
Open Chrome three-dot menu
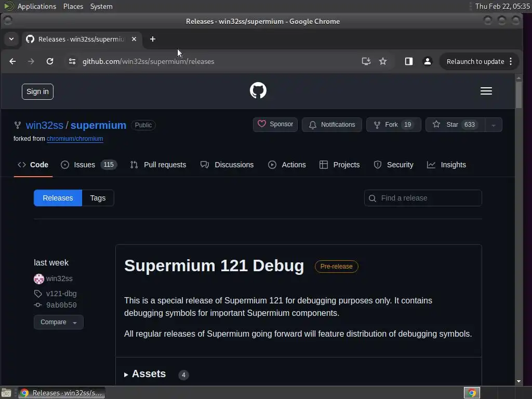(511, 61)
